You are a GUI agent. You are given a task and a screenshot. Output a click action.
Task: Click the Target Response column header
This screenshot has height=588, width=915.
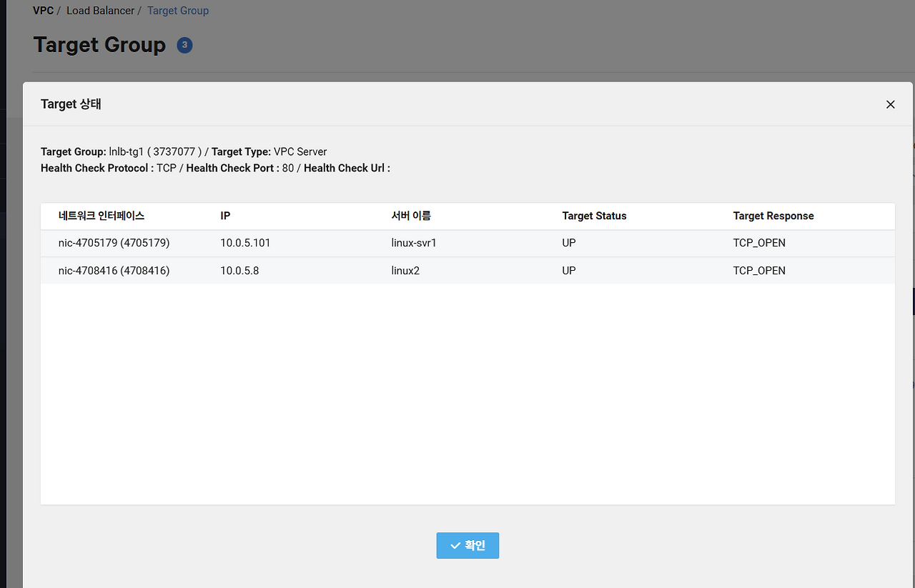click(773, 216)
